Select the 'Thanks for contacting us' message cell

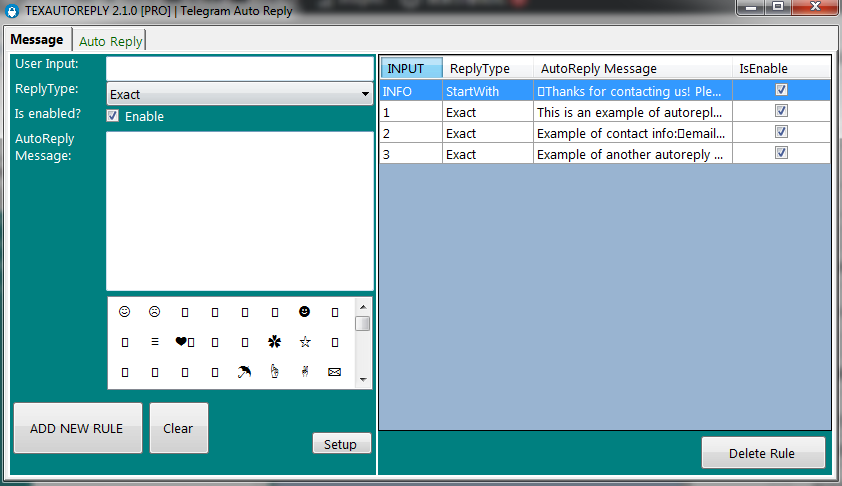tap(633, 91)
